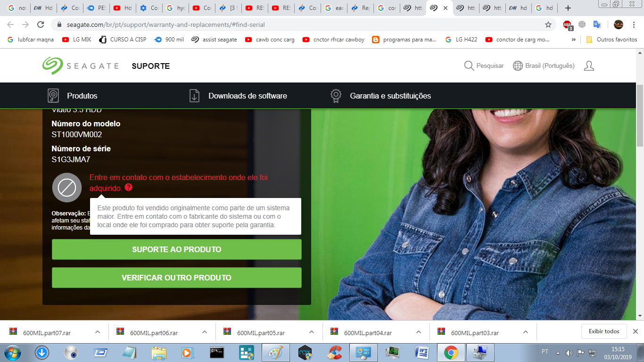Click the SUPORTE header link
The height and width of the screenshot is (362, 644).
(x=151, y=66)
